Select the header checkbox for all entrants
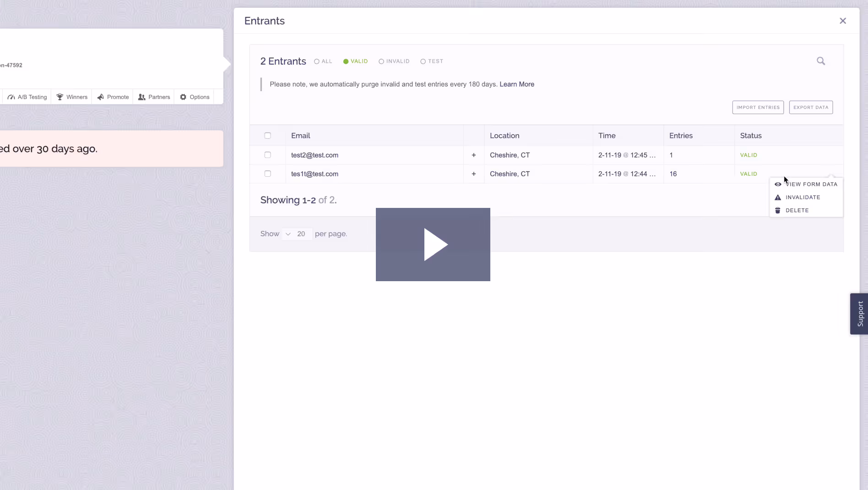Image resolution: width=868 pixels, height=490 pixels. [x=267, y=136]
